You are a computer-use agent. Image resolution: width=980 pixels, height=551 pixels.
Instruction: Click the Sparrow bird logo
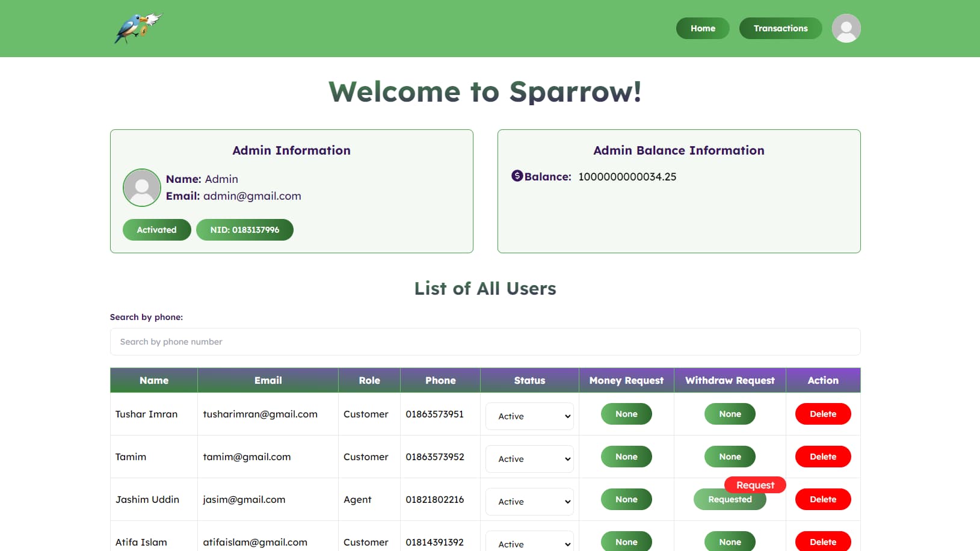[x=138, y=28]
